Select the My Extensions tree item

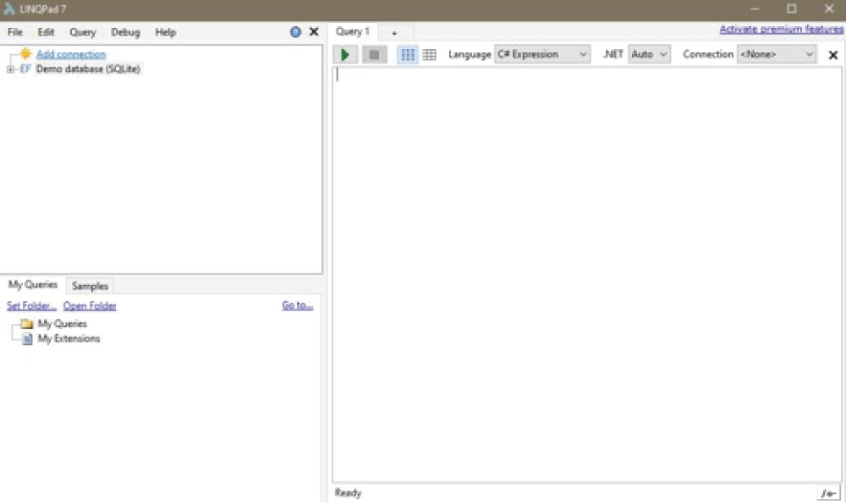69,338
